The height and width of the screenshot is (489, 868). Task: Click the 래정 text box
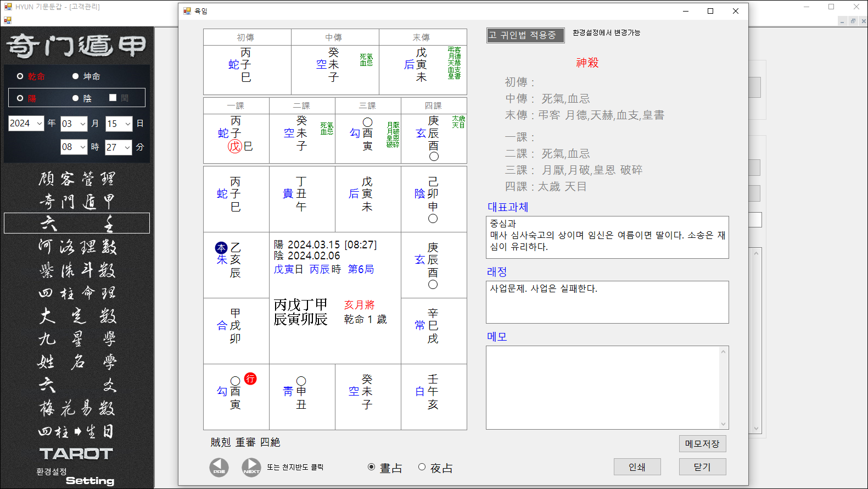(x=607, y=302)
